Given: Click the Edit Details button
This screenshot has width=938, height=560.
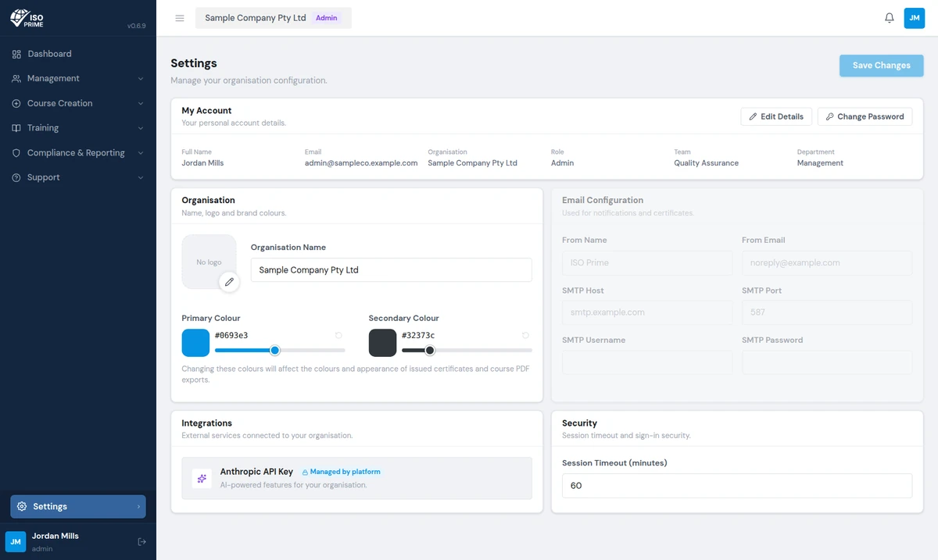Looking at the screenshot, I should pos(776,116).
